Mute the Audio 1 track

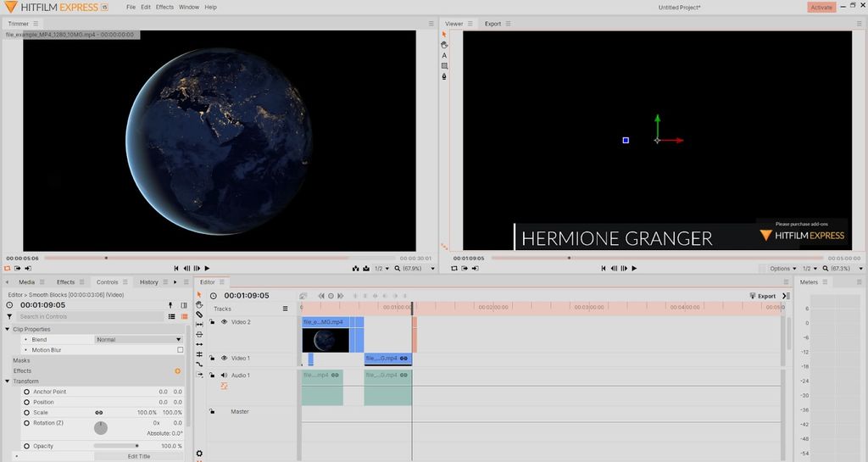click(225, 375)
